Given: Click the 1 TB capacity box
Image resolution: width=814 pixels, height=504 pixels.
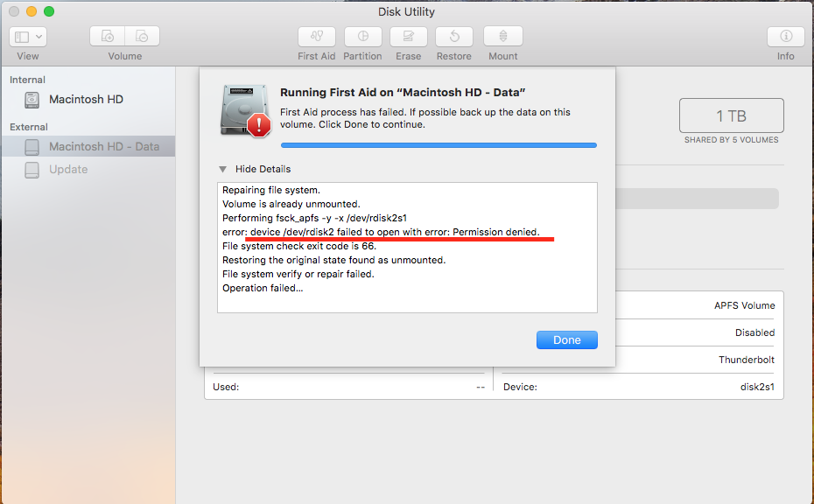Looking at the screenshot, I should pos(732,115).
